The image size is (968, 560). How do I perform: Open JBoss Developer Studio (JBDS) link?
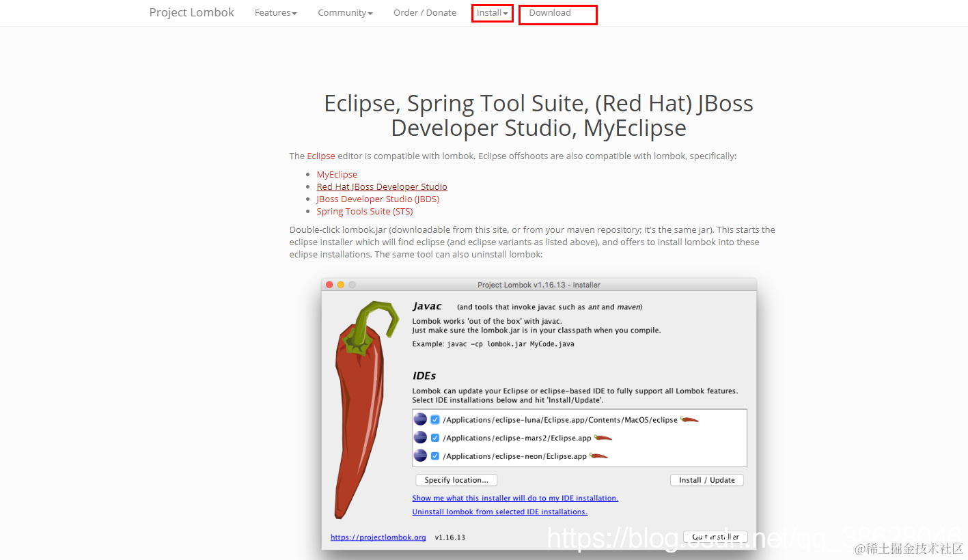(x=378, y=199)
